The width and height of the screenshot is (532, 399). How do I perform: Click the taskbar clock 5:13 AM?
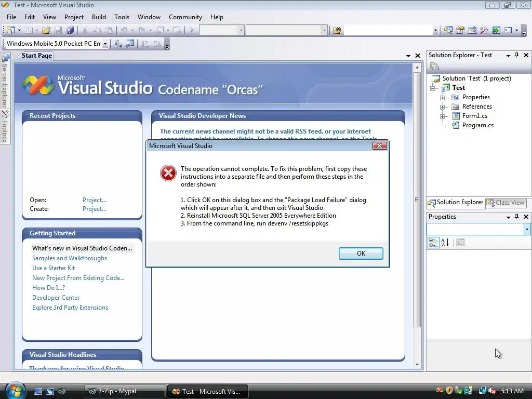(x=512, y=391)
